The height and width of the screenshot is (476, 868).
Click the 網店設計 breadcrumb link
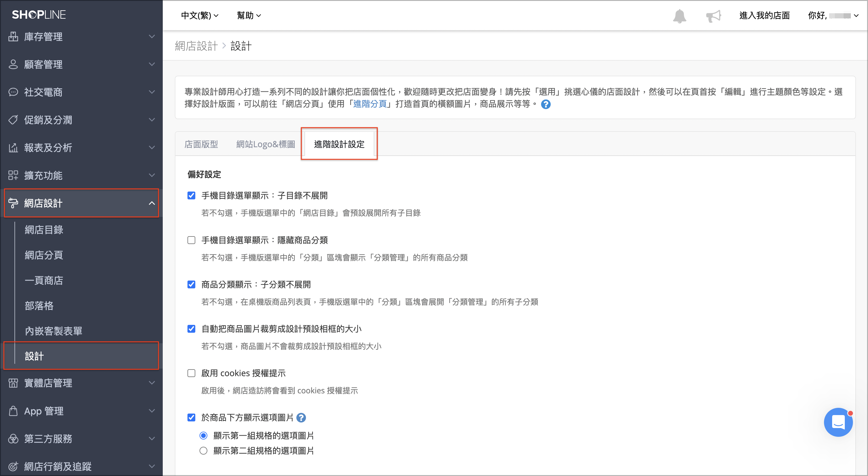click(x=196, y=46)
